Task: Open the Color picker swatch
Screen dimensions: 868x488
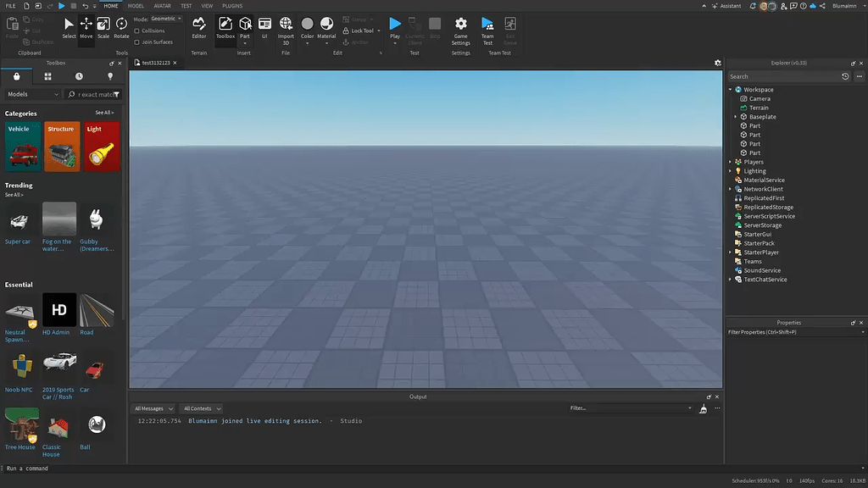Action: [x=306, y=25]
